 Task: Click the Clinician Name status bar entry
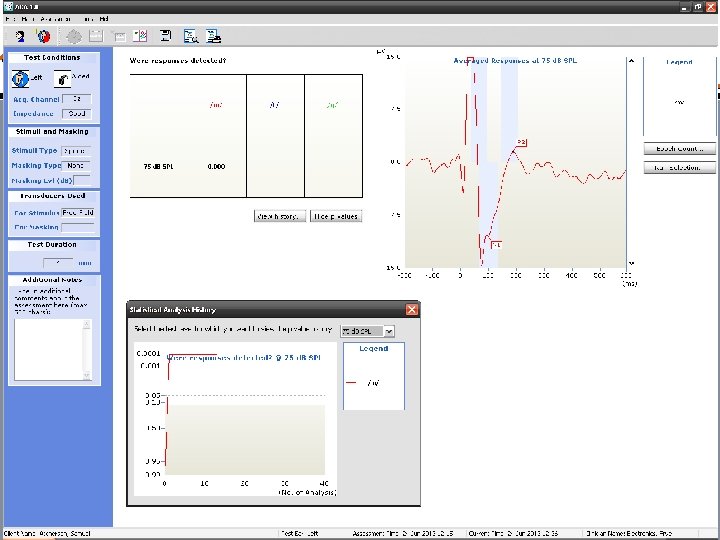pos(629,534)
